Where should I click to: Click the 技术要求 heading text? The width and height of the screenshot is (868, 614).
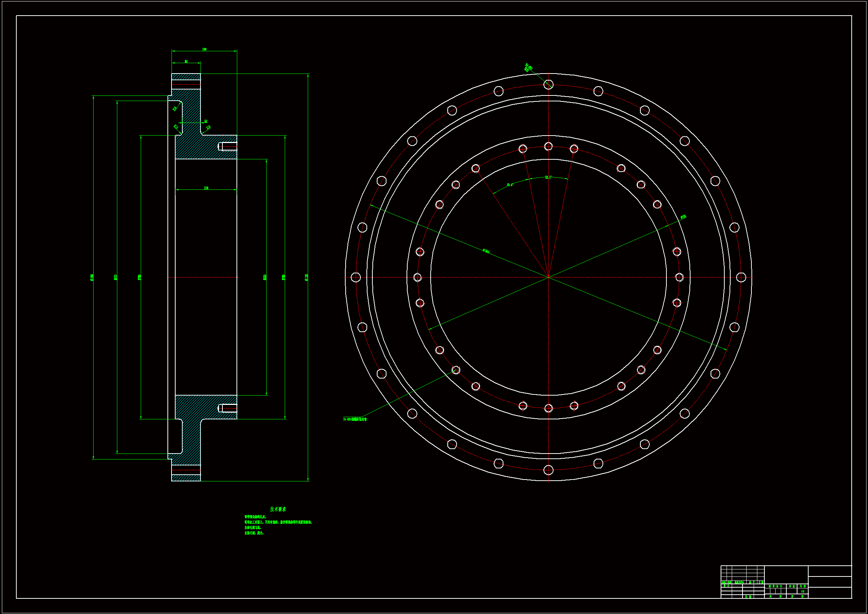(278, 509)
